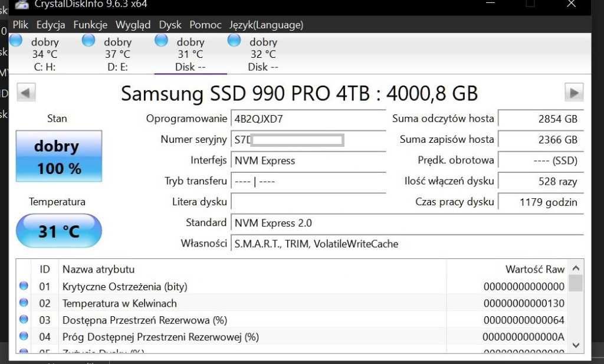Select row Dostępna Przestrzeń Rezerwowa (%)
The width and height of the screenshot is (604, 364).
click(292, 320)
